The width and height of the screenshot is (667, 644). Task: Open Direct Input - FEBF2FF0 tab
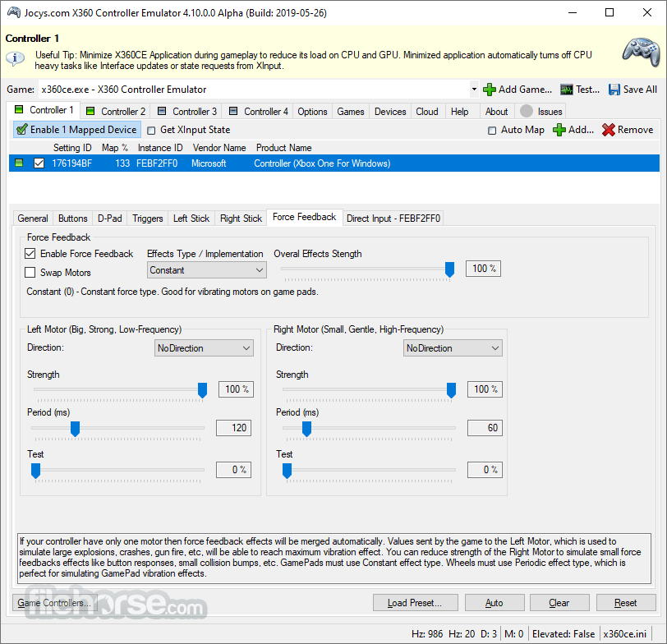tap(393, 218)
